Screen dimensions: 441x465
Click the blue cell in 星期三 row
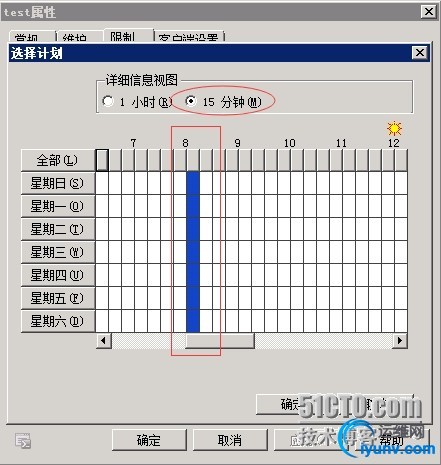pyautogui.click(x=193, y=252)
